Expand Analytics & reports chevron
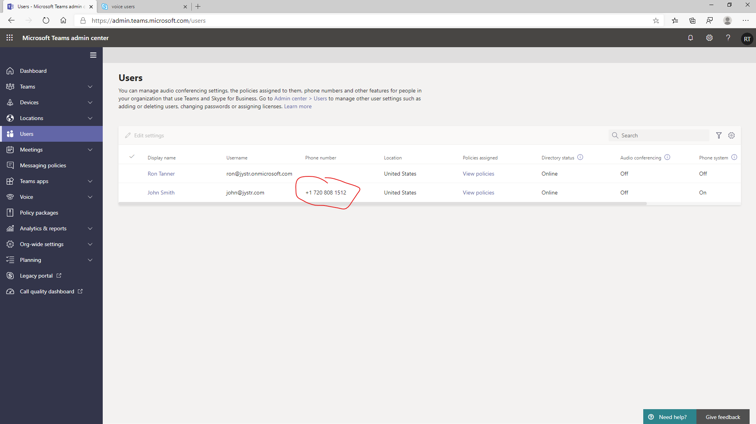This screenshot has width=756, height=424. coord(90,229)
